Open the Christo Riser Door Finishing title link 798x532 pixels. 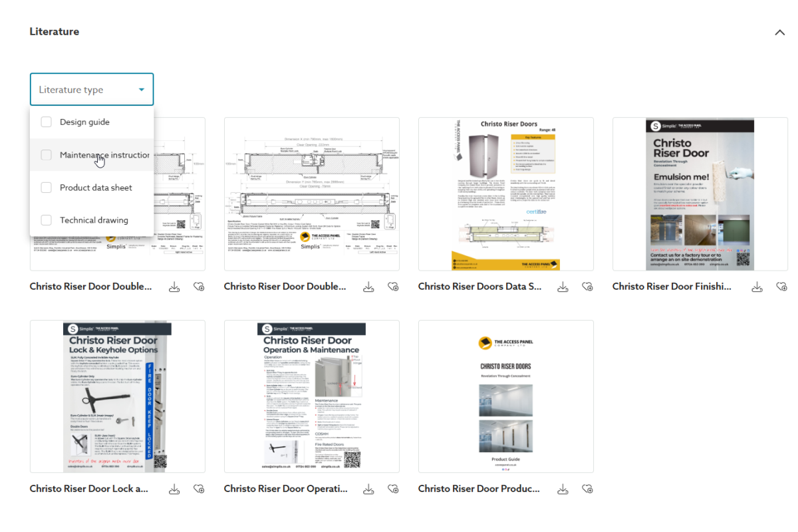coord(672,287)
